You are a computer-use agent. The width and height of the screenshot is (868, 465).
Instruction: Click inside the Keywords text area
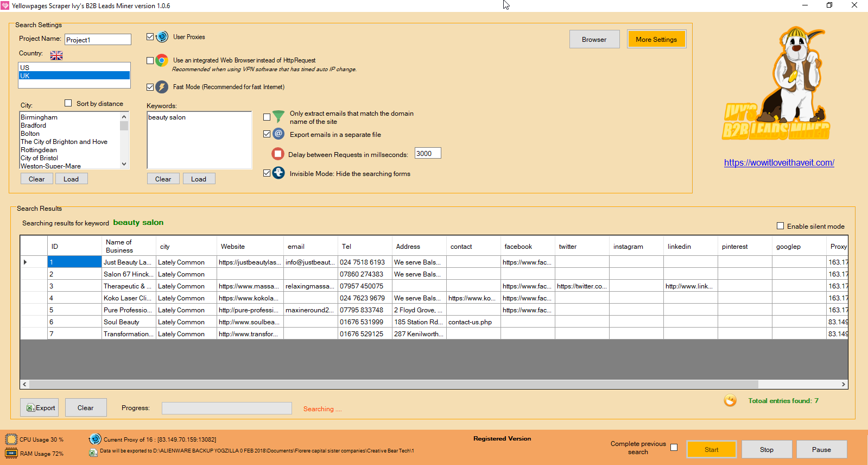(x=199, y=140)
